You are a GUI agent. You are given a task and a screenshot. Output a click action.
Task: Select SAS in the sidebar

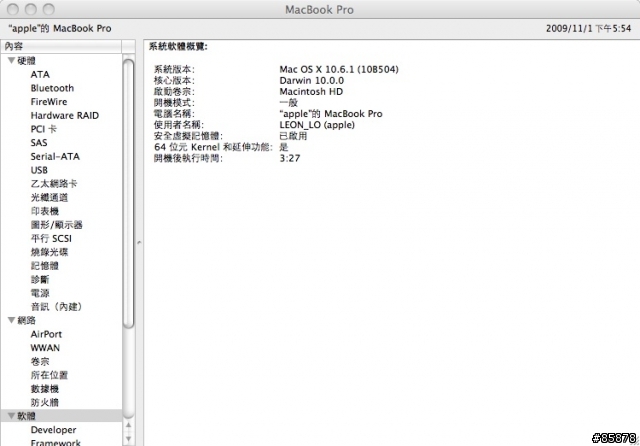pyautogui.click(x=39, y=143)
